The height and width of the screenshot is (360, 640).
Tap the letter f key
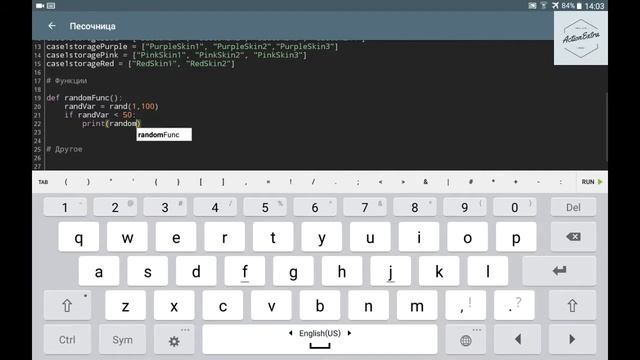coord(245,271)
